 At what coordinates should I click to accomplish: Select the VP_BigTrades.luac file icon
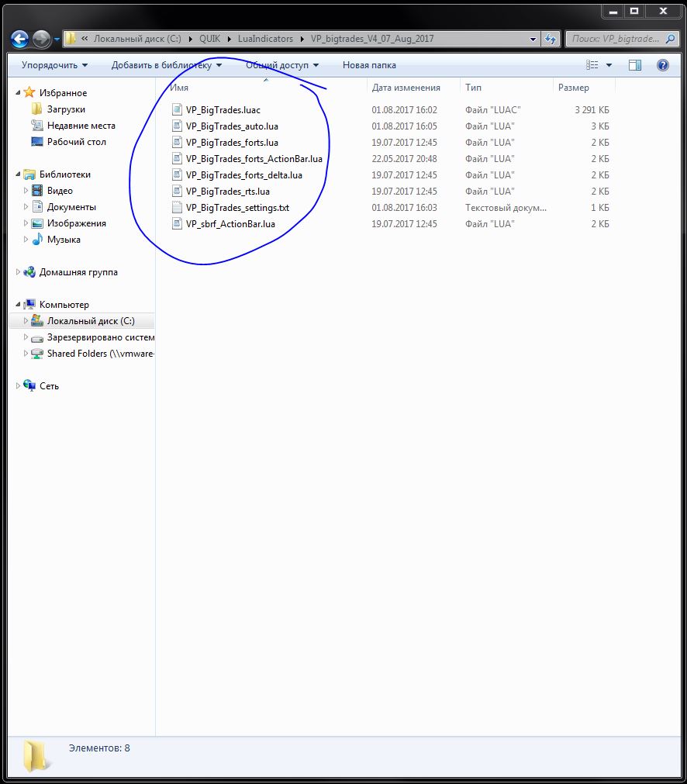(x=177, y=110)
